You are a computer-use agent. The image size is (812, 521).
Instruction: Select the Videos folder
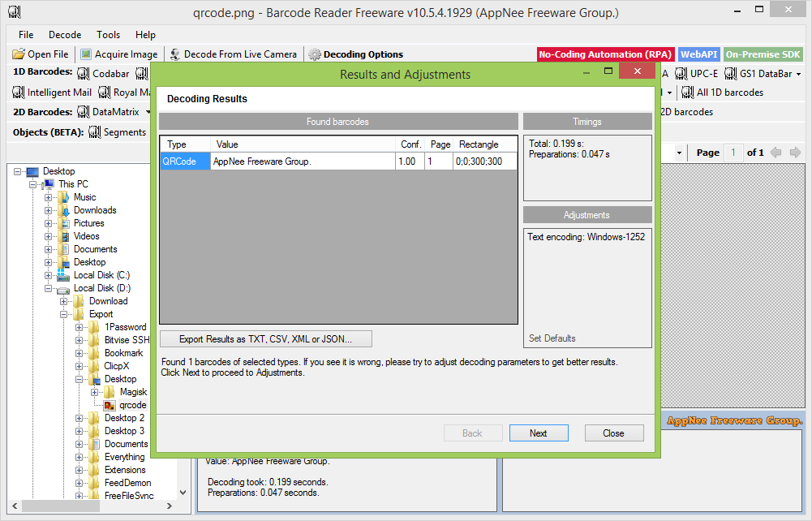coord(86,236)
